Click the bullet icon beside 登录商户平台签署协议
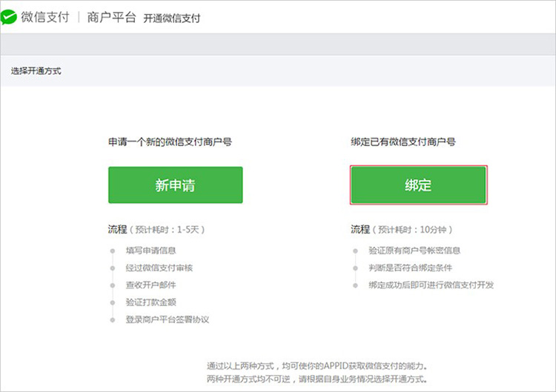Image resolution: width=556 pixels, height=392 pixels. pos(113,319)
